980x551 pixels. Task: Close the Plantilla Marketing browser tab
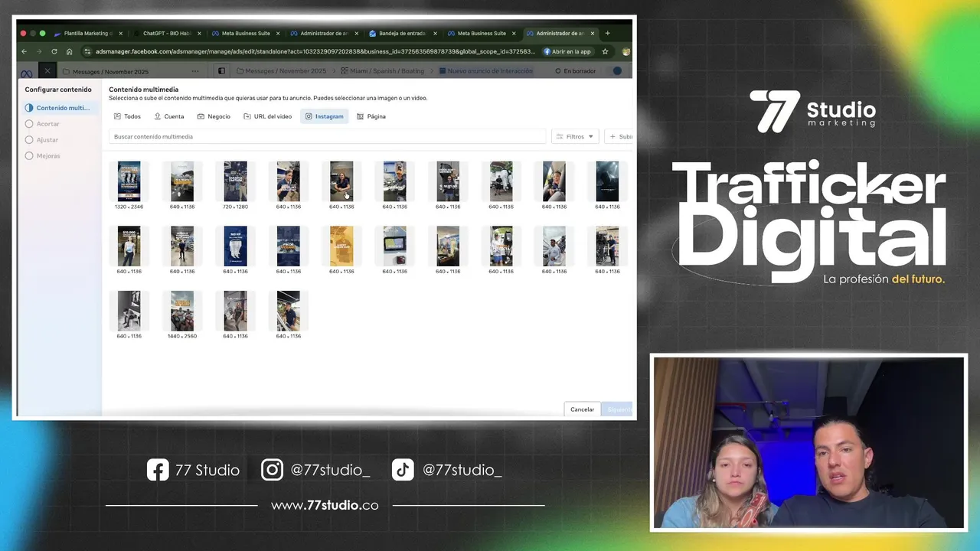tap(120, 34)
